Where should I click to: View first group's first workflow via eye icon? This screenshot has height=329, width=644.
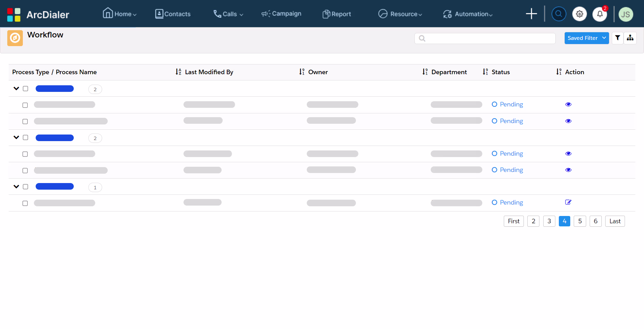568,104
